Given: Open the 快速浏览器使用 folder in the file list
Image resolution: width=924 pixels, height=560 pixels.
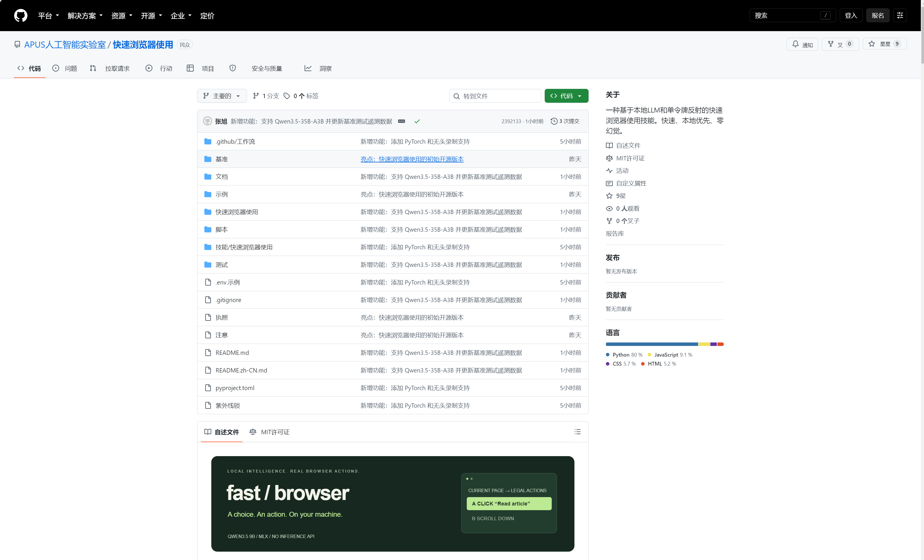Looking at the screenshot, I should point(237,212).
